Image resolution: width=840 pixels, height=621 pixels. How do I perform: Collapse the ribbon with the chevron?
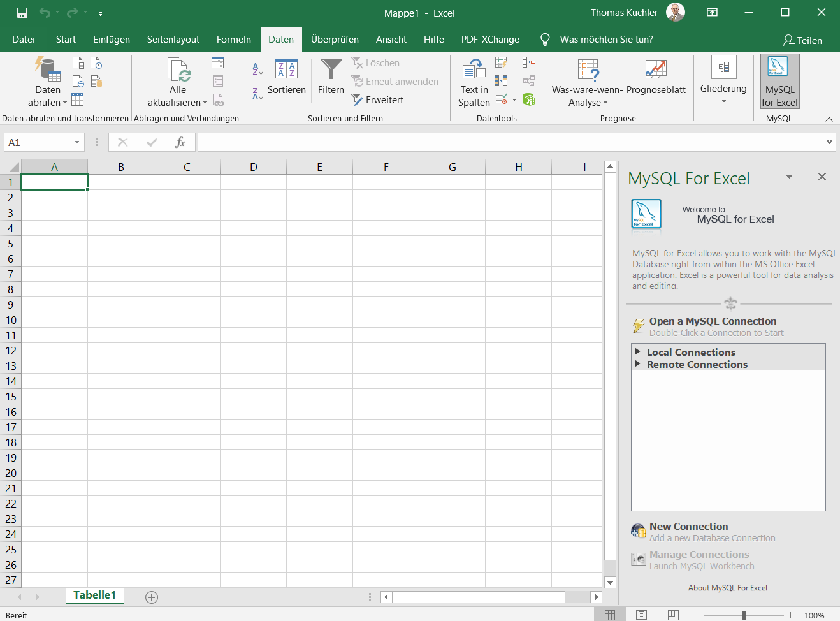click(x=829, y=119)
